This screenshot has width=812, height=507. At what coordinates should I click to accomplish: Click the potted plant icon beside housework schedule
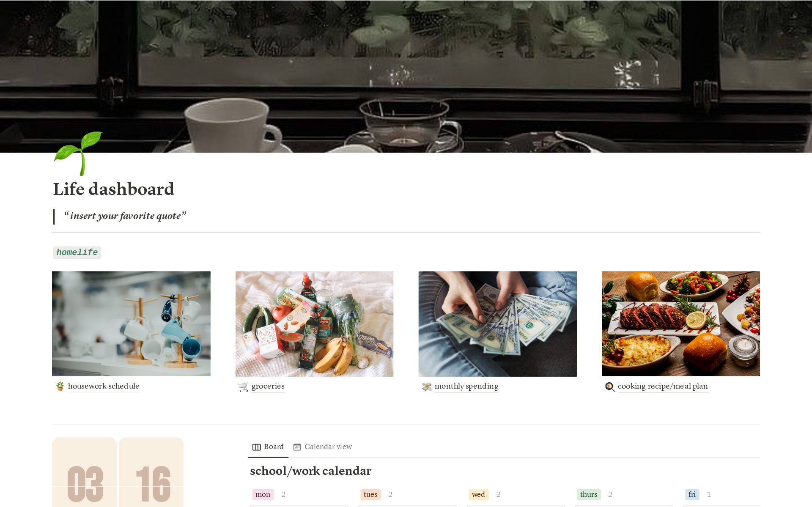pos(60,386)
